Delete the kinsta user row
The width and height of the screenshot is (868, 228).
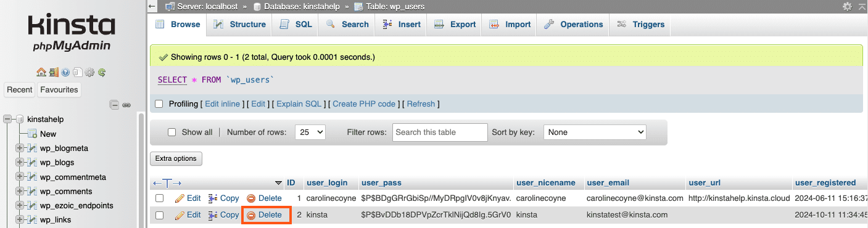tap(264, 215)
